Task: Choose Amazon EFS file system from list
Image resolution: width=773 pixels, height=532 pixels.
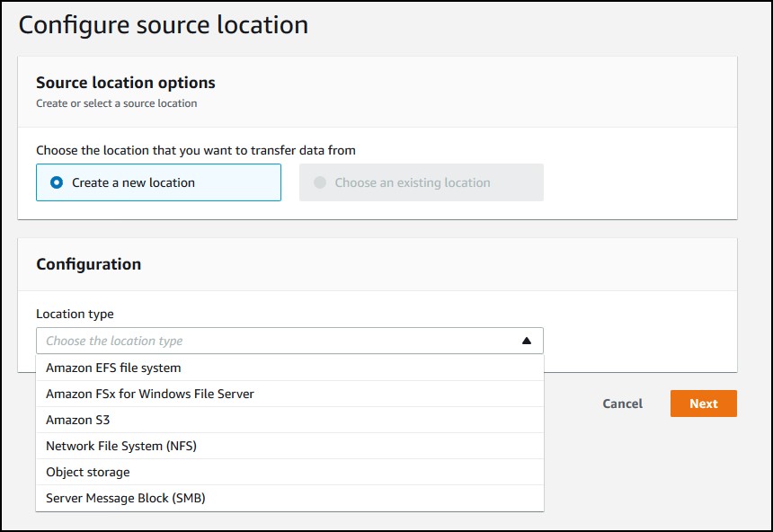Action: (x=289, y=368)
